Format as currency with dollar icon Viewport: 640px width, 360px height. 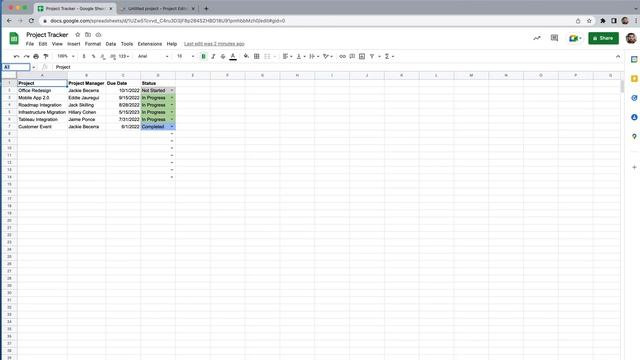(x=84, y=56)
